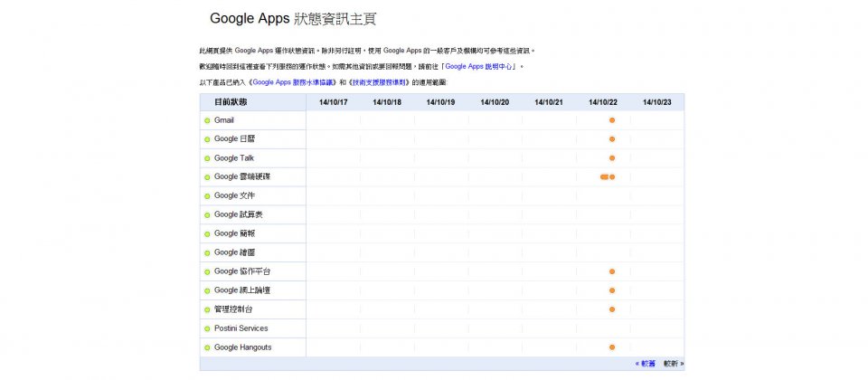
Task: Click the Google 簡報 service name
Action: click(x=235, y=233)
